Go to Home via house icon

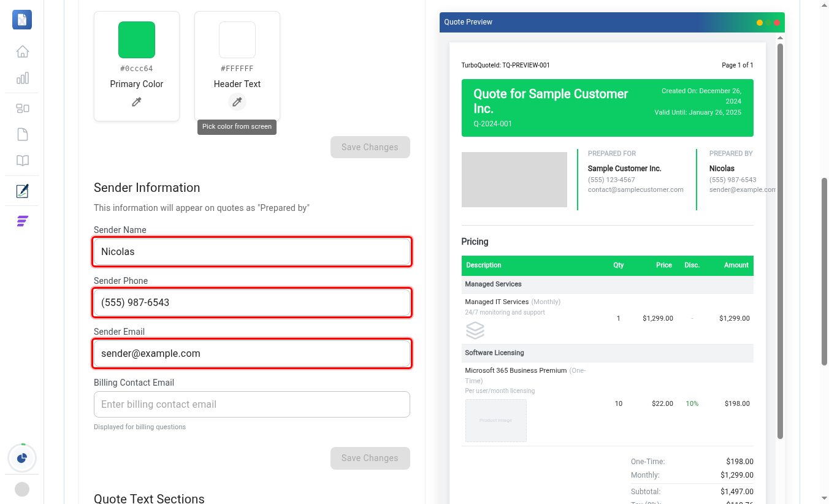[x=22, y=52]
